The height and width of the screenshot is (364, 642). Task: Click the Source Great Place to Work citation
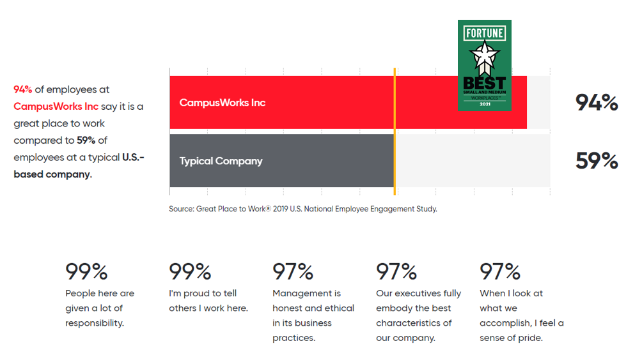pos(303,209)
